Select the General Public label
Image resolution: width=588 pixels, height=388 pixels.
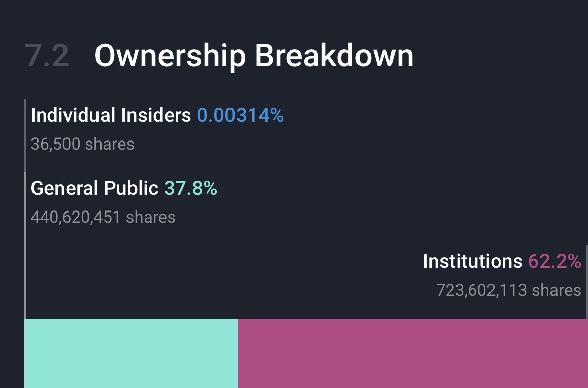click(94, 189)
